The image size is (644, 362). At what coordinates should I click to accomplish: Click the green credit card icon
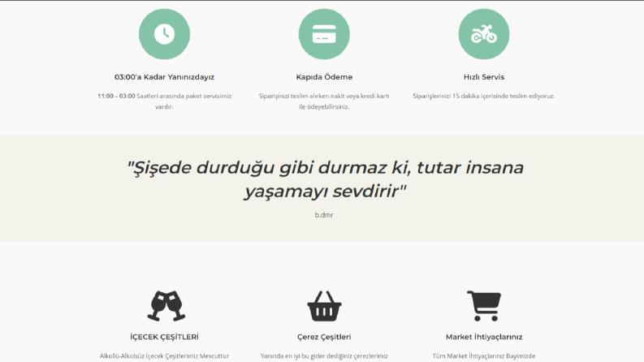tap(324, 34)
